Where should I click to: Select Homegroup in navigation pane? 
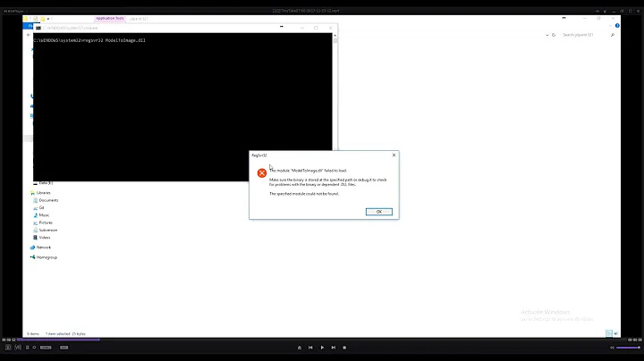click(x=47, y=258)
